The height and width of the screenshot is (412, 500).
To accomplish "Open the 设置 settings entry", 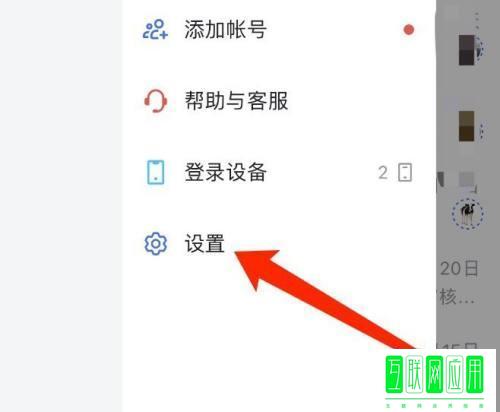I will coord(279,244).
